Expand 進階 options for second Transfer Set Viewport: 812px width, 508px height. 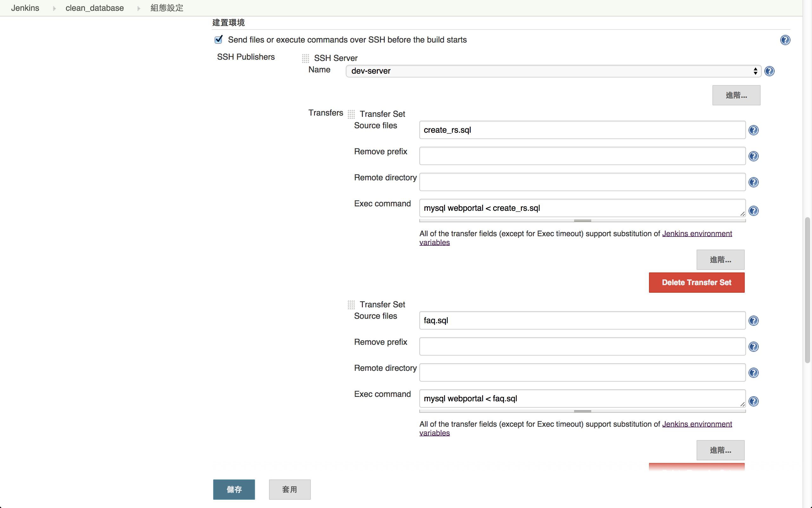(720, 450)
